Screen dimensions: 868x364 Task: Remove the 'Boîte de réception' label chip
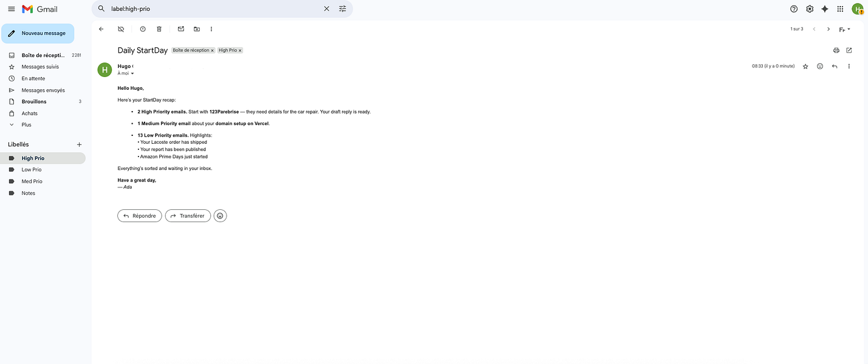point(212,50)
